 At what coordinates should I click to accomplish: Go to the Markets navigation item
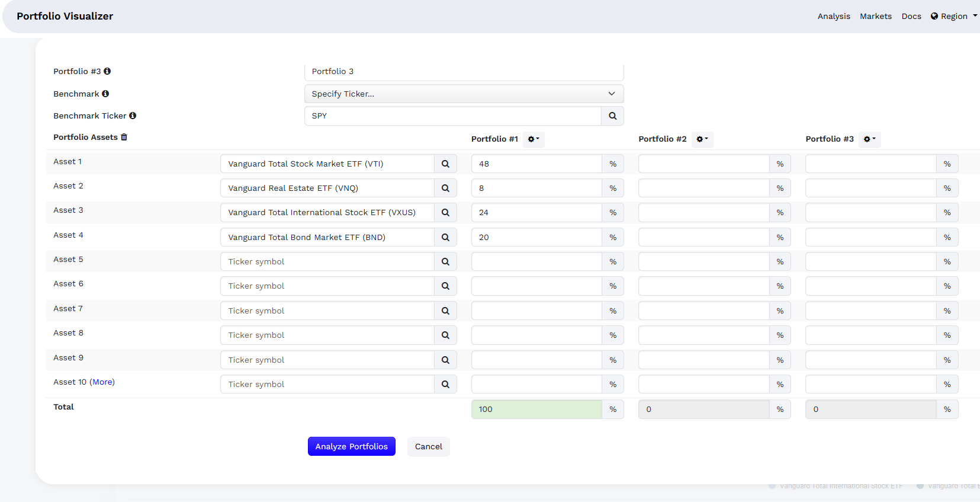875,17
